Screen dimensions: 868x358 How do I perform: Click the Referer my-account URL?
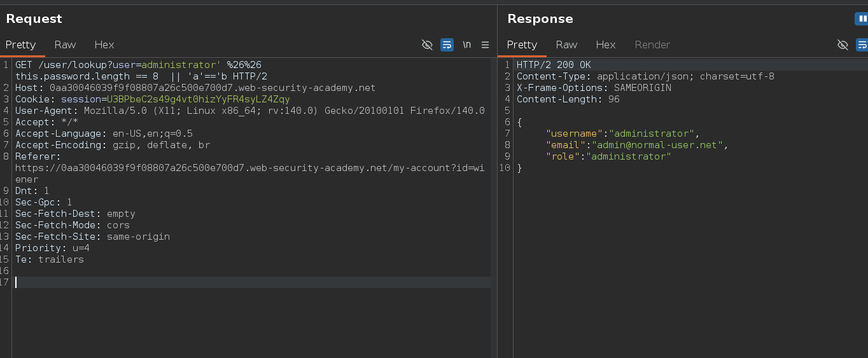click(249, 174)
